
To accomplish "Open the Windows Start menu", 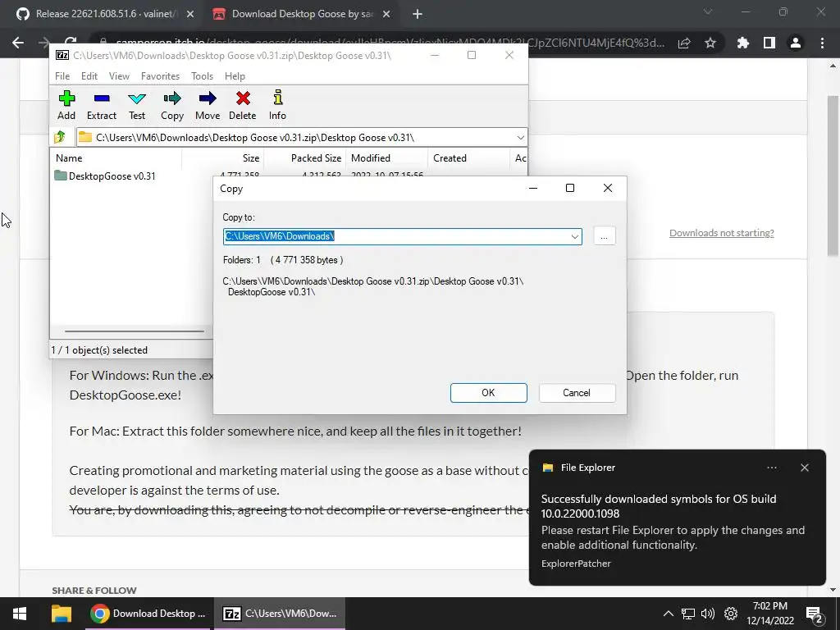I will (20, 614).
